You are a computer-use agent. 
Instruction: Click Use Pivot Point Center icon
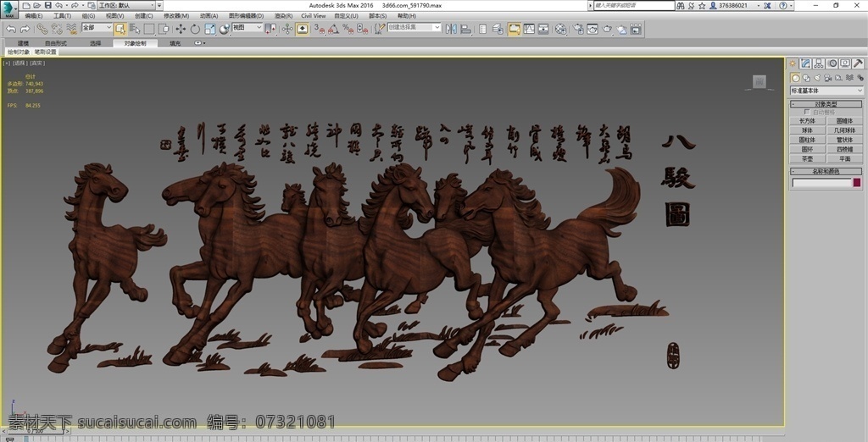tap(271, 29)
